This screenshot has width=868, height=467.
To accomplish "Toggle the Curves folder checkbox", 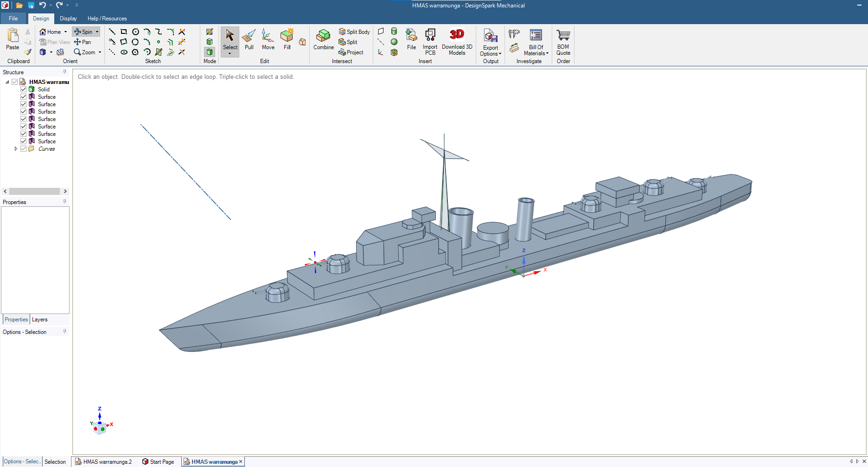I will click(24, 149).
